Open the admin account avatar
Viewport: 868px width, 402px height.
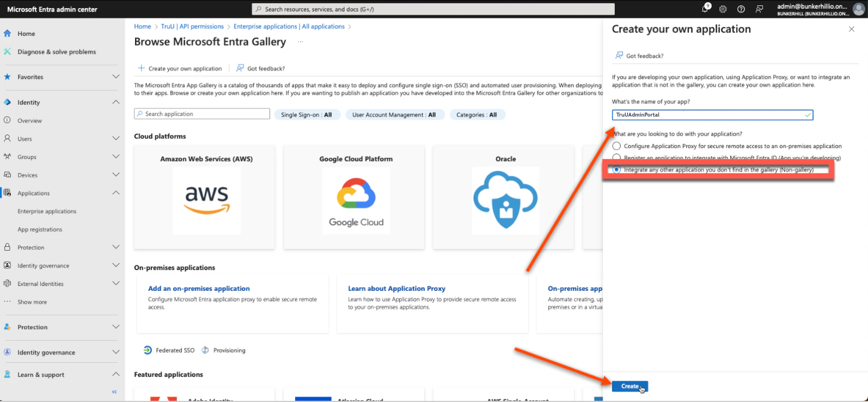[x=858, y=9]
